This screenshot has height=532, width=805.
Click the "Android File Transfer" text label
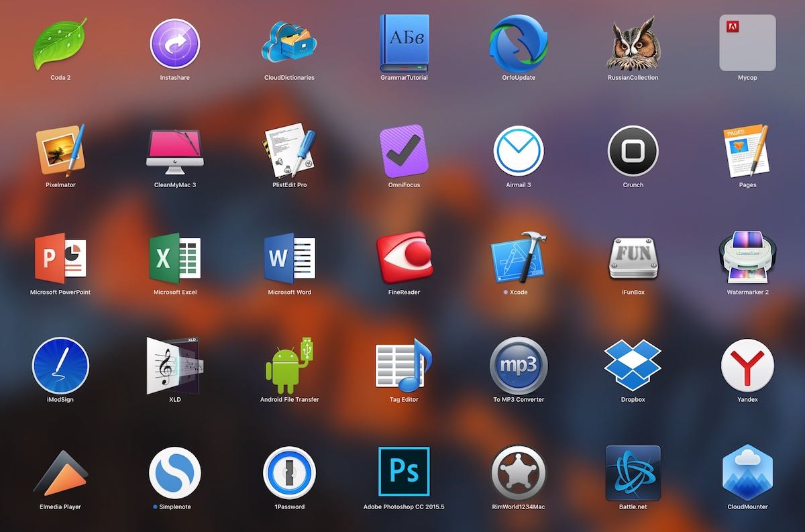pyautogui.click(x=289, y=400)
